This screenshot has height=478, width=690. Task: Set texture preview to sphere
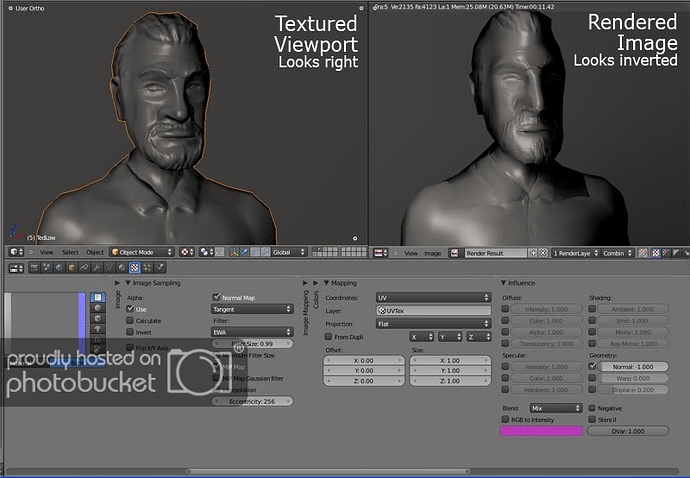coord(98,308)
